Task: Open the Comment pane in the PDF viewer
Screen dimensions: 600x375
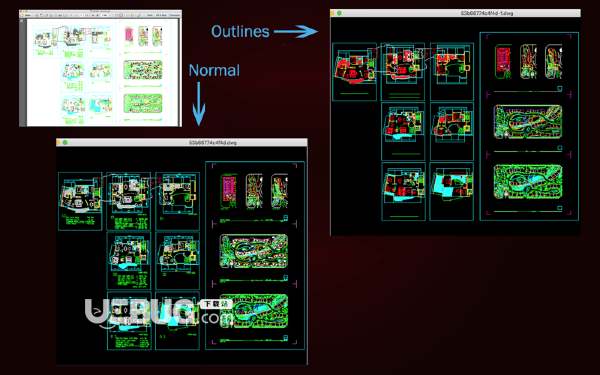Action: [x=174, y=15]
